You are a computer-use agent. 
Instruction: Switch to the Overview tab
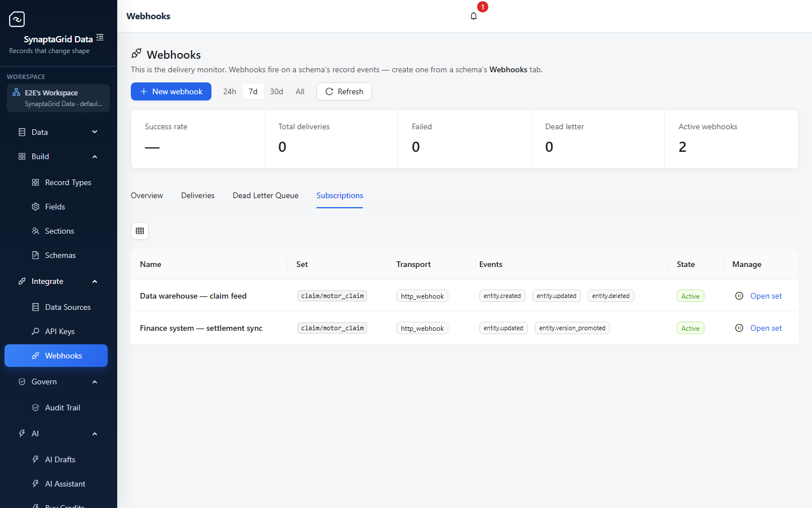coord(147,195)
